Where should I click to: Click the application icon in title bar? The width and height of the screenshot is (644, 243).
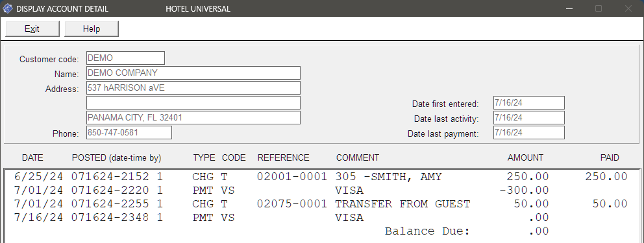tap(7, 8)
